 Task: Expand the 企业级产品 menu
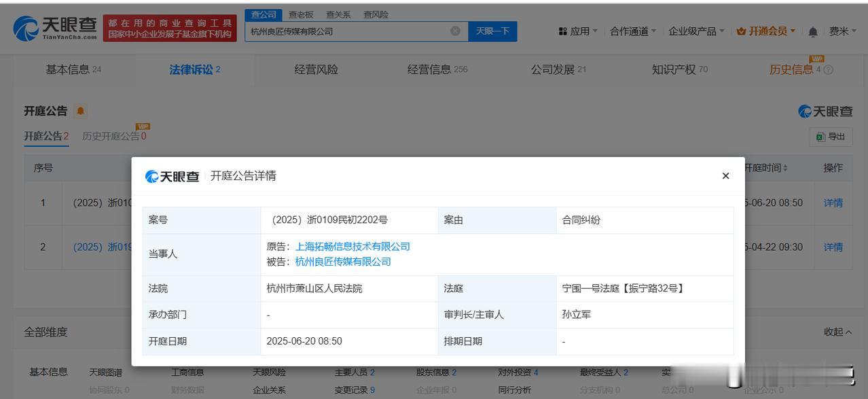click(696, 31)
